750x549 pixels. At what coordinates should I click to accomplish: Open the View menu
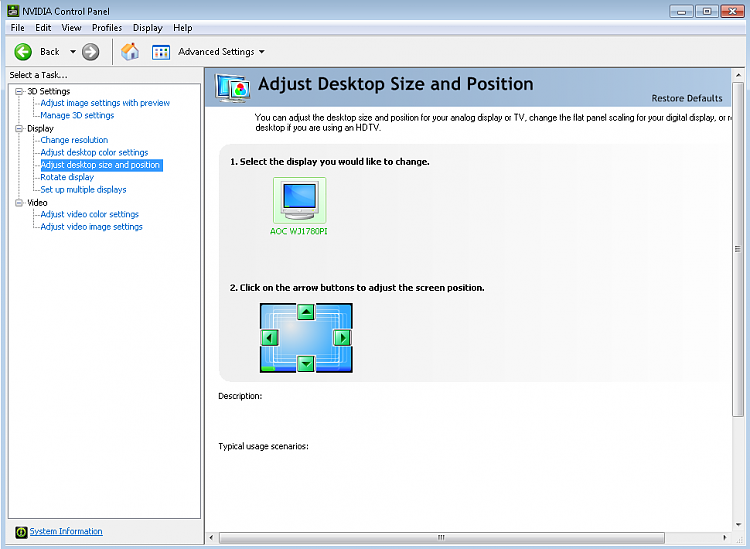(x=71, y=28)
